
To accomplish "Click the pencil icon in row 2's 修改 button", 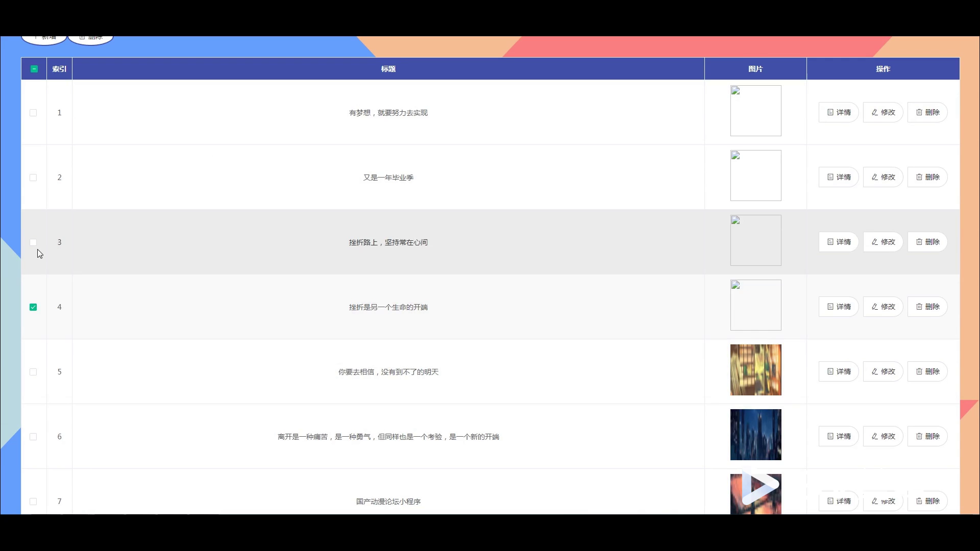I will pyautogui.click(x=873, y=177).
